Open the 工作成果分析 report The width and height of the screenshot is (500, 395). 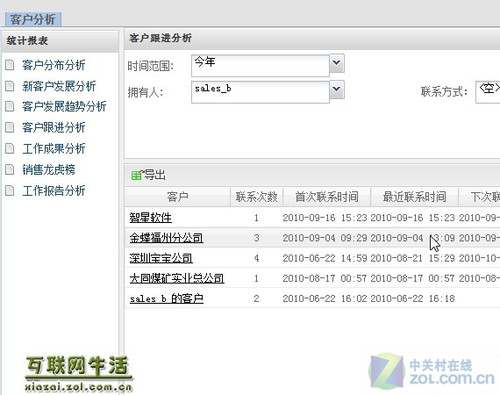54,149
